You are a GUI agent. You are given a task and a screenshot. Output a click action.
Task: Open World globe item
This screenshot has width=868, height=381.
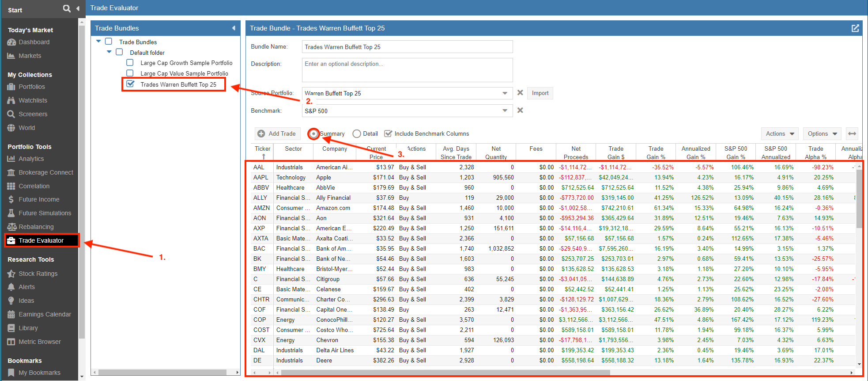(26, 128)
